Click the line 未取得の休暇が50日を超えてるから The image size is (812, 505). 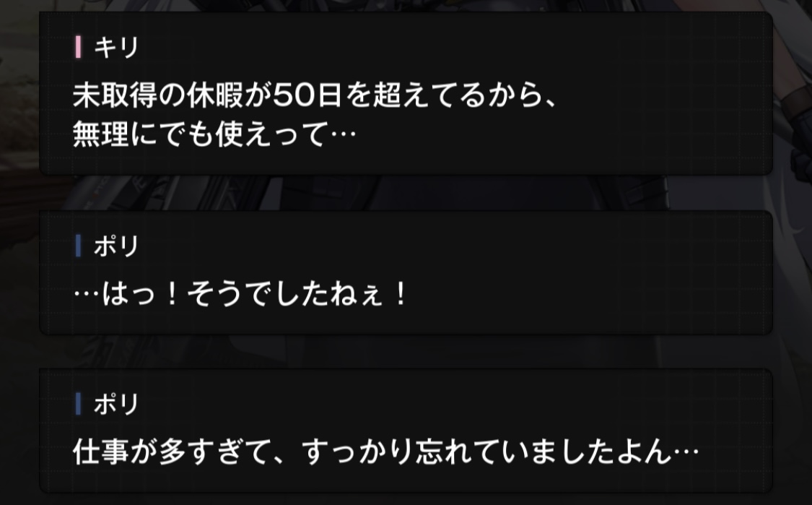[x=315, y=95]
